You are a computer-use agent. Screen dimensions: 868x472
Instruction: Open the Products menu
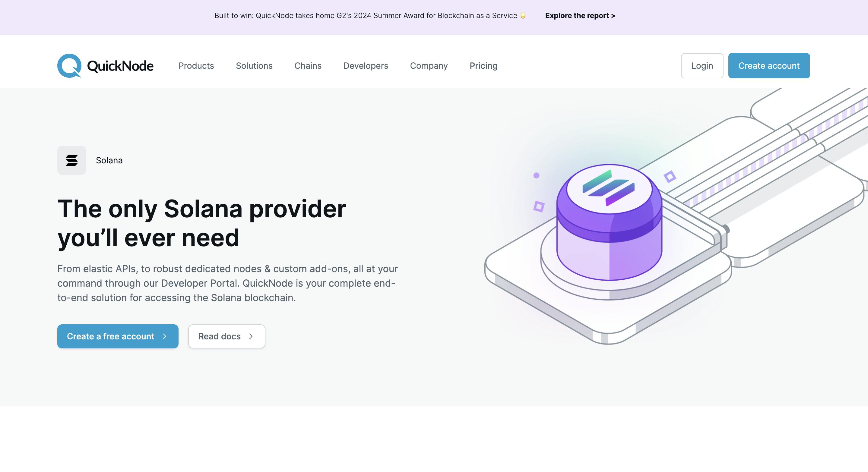coord(196,66)
